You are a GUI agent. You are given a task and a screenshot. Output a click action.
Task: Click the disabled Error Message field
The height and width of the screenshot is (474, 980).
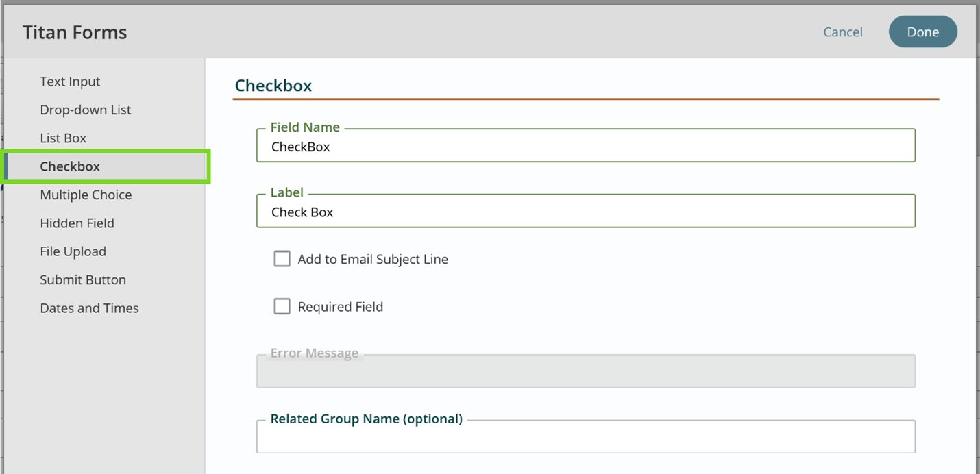point(586,371)
